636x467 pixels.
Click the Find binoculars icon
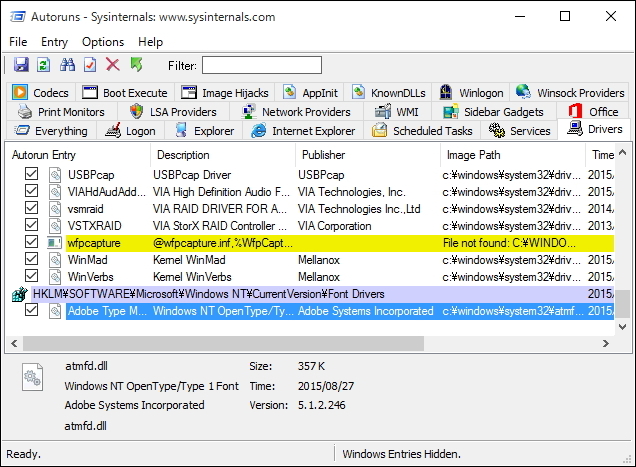click(67, 65)
